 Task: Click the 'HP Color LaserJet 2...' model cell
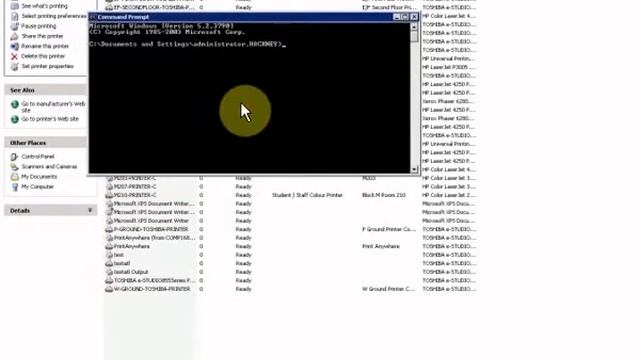click(x=449, y=195)
